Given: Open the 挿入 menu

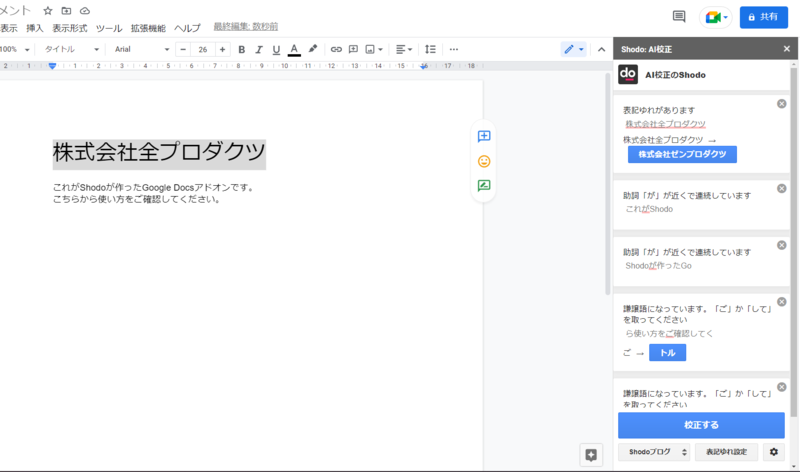Looking at the screenshot, I should coord(35,28).
